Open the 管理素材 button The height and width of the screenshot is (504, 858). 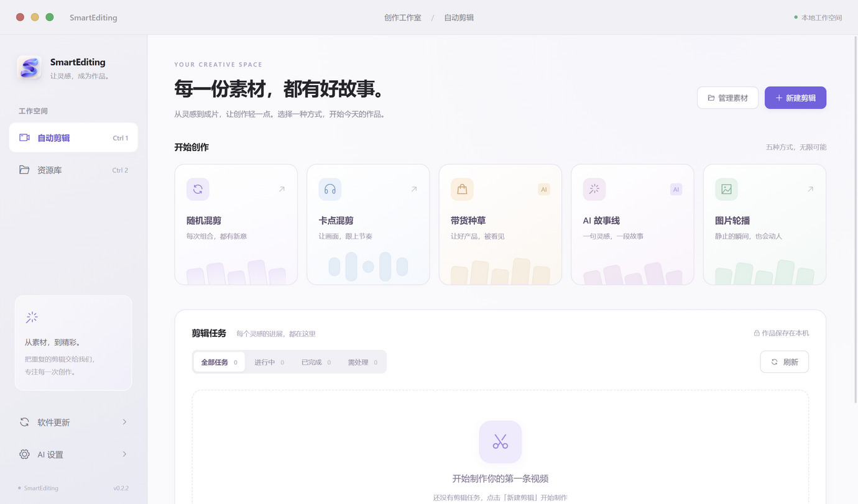(x=727, y=98)
